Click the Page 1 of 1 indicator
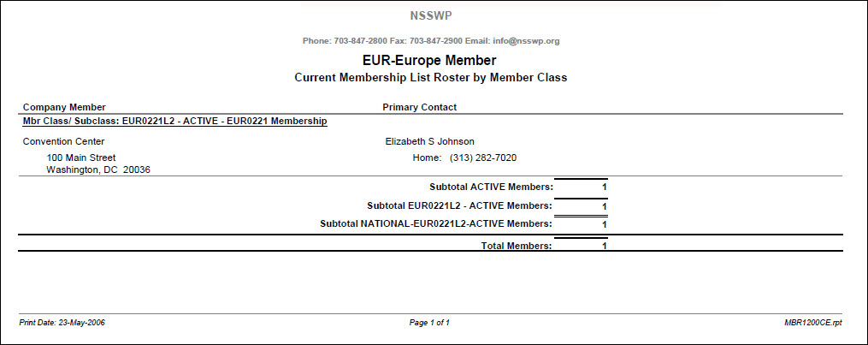This screenshot has width=868, height=345. tap(429, 323)
